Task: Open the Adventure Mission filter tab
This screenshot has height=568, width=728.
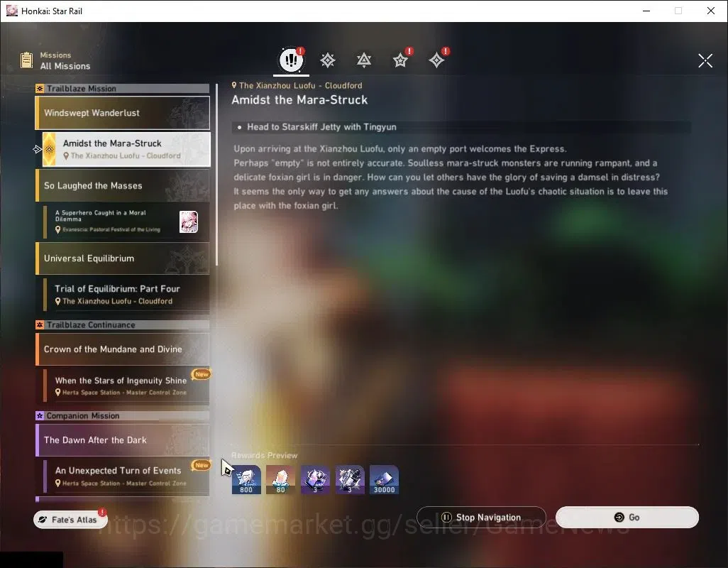Action: (436, 60)
